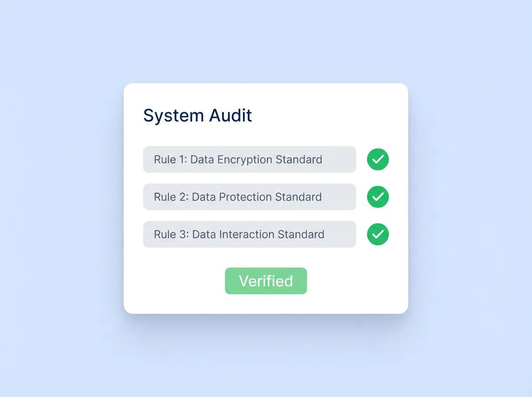Click the "Rule 3:" label text

tap(171, 234)
